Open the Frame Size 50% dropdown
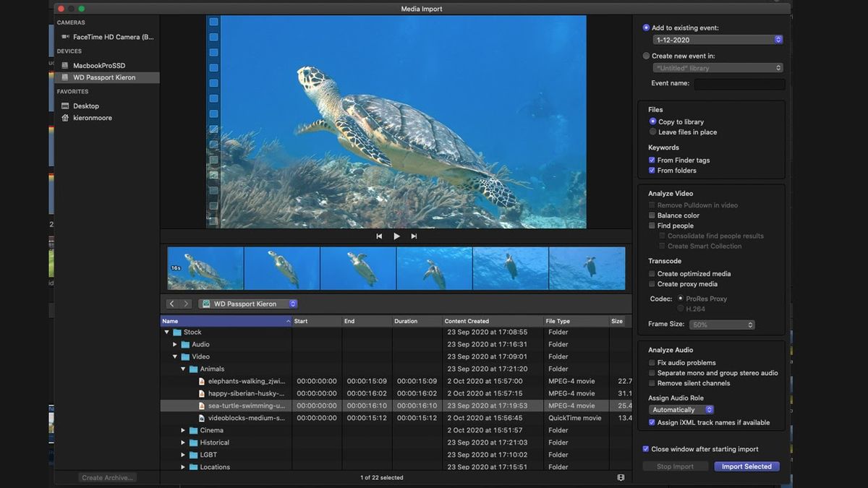This screenshot has height=488, width=868. tap(722, 325)
